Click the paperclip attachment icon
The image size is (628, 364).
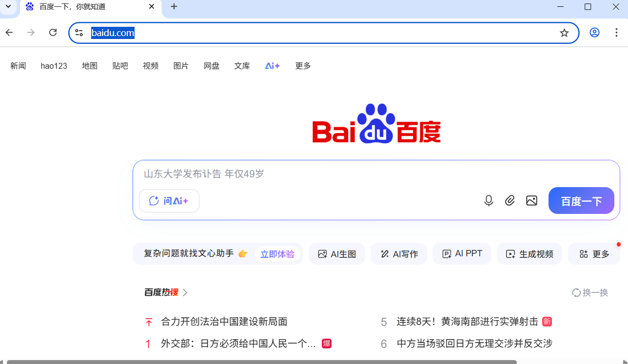pos(510,200)
